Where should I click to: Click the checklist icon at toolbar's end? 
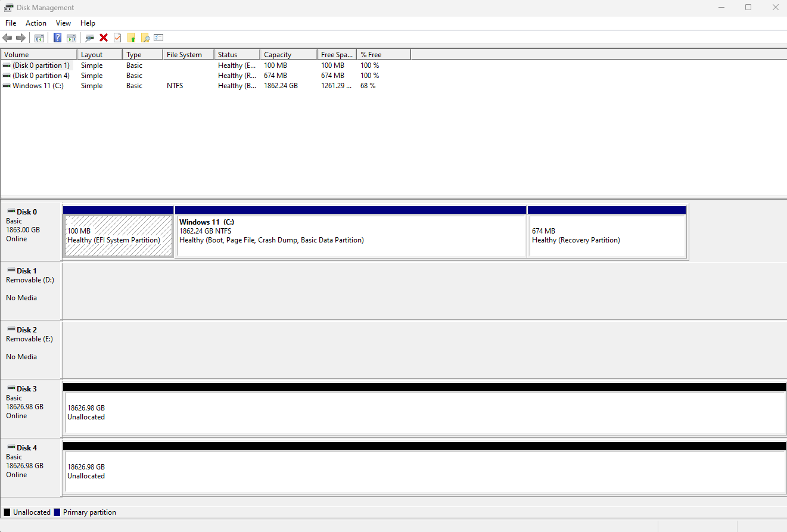tap(158, 38)
